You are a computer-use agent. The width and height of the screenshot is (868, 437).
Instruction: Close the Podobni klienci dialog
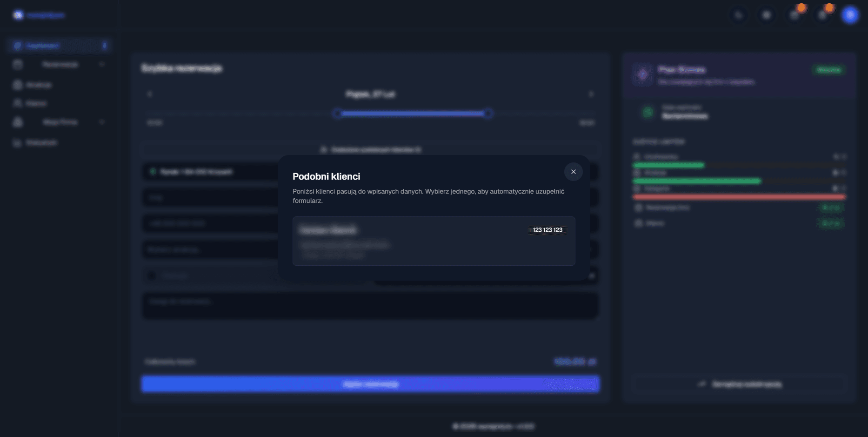point(573,172)
